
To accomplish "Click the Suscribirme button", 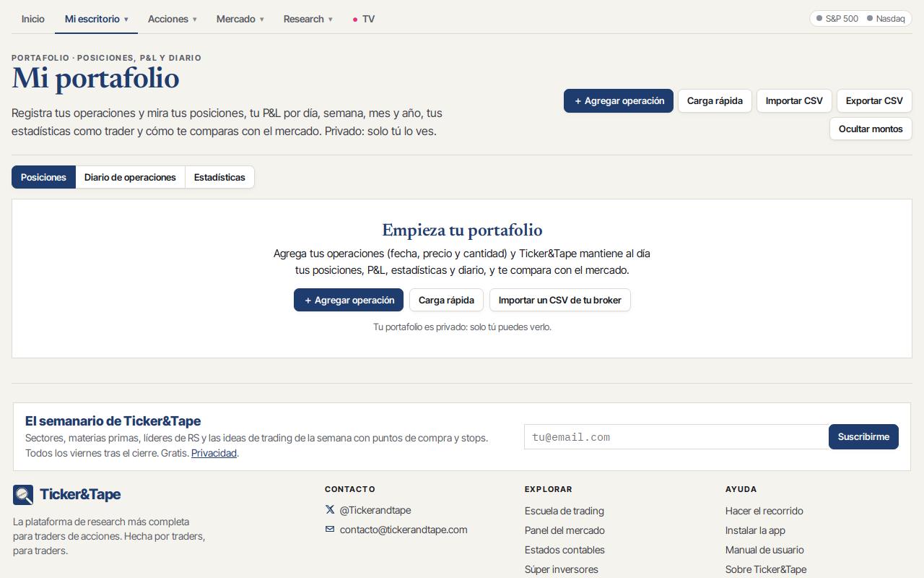I will [863, 437].
